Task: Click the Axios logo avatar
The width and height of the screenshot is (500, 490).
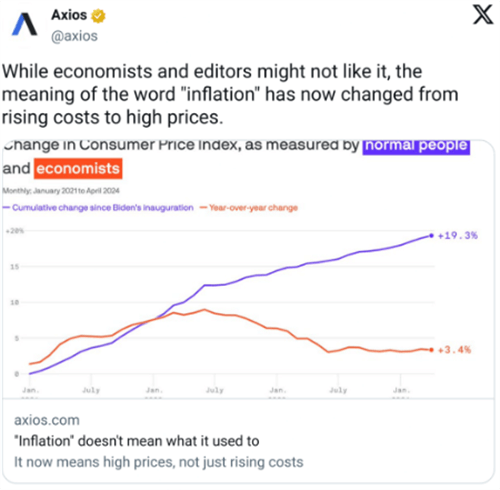Action: click(x=24, y=24)
